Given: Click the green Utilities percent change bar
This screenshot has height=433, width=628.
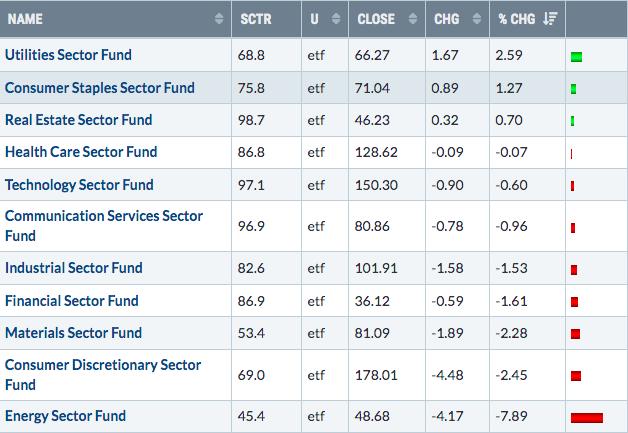Looking at the screenshot, I should [576, 57].
